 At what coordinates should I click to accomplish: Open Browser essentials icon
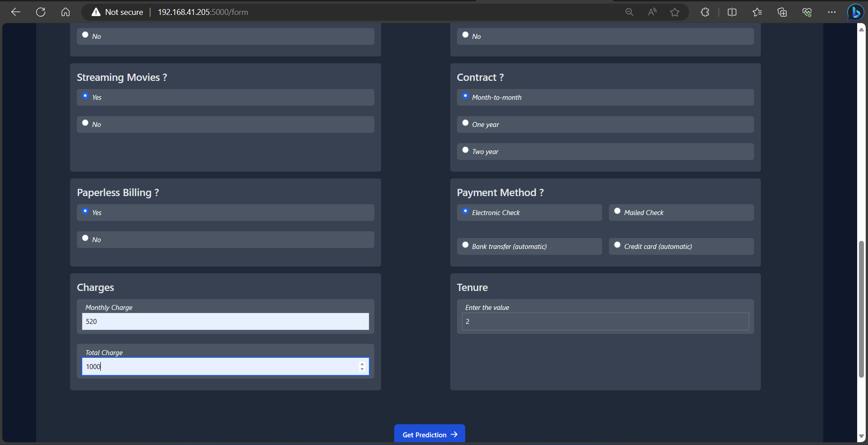[807, 12]
